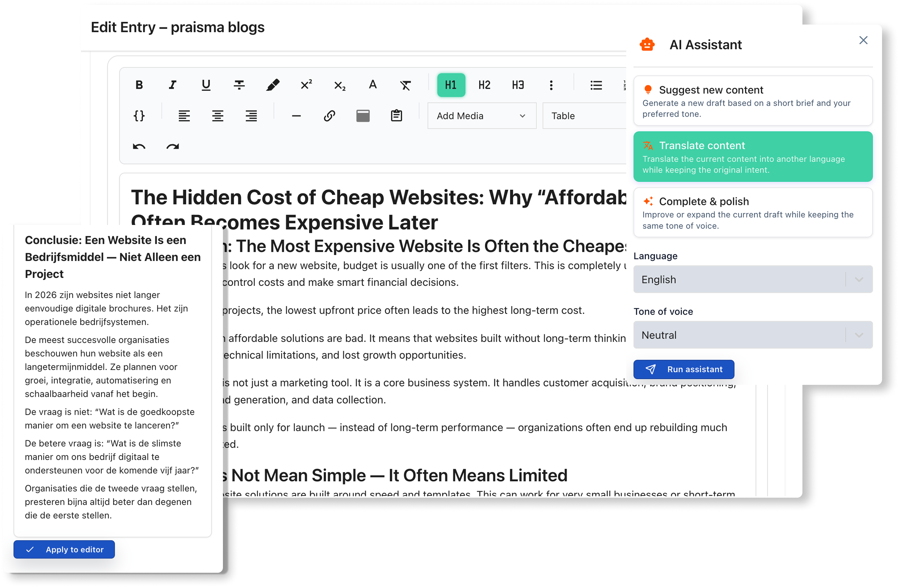Toggle H3 heading style
899x588 pixels.
tap(518, 85)
